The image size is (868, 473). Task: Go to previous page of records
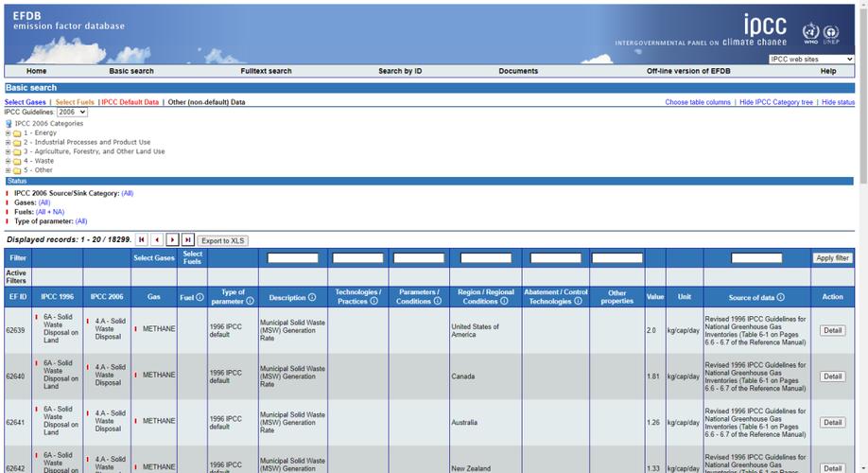pos(157,240)
